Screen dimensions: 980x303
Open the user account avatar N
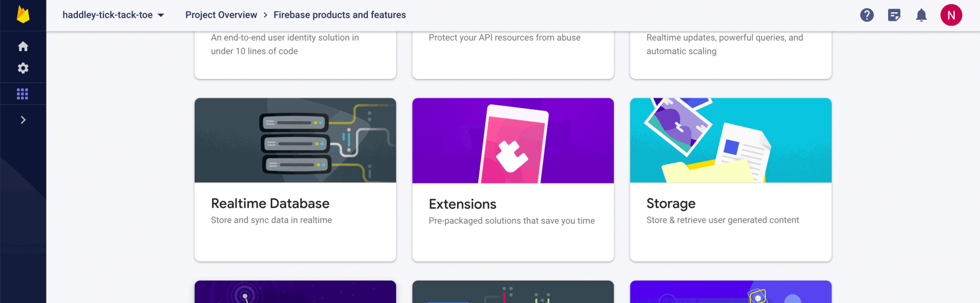click(951, 15)
